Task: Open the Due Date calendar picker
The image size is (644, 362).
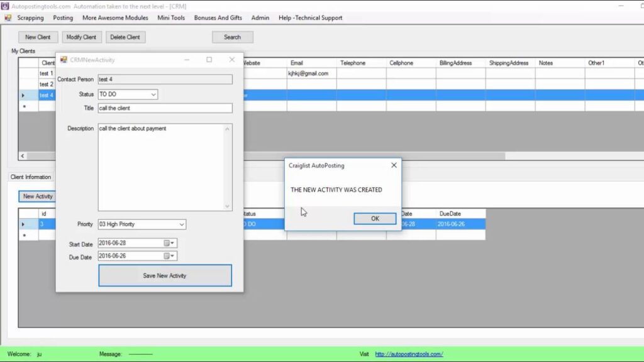Action: point(169,256)
